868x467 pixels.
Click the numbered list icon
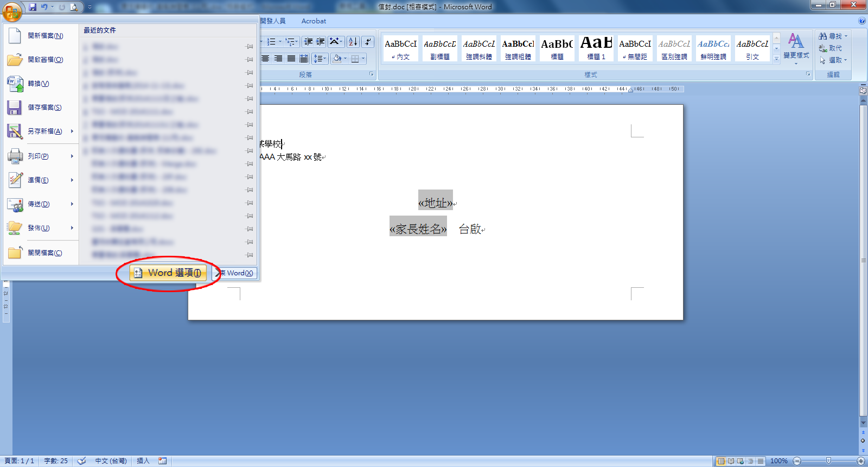click(271, 42)
